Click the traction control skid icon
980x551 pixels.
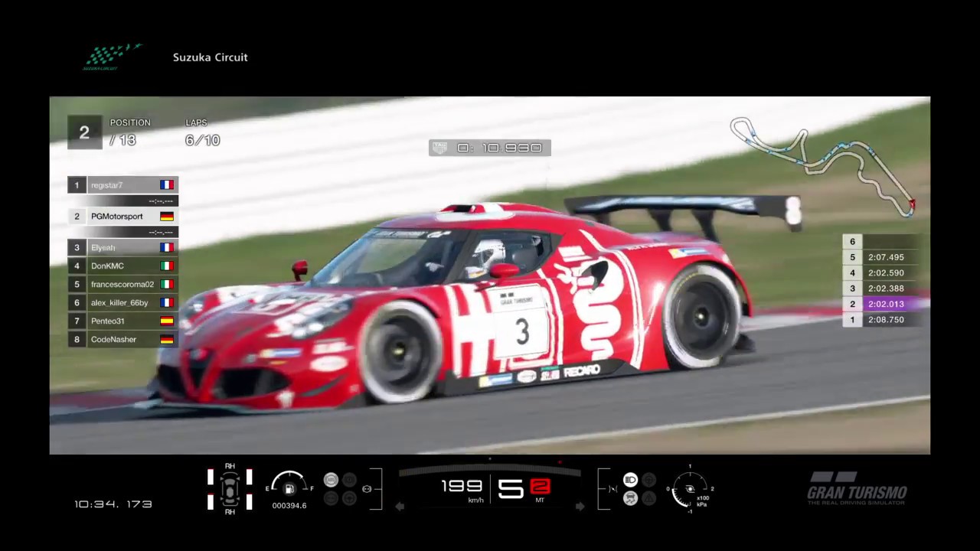coord(630,498)
